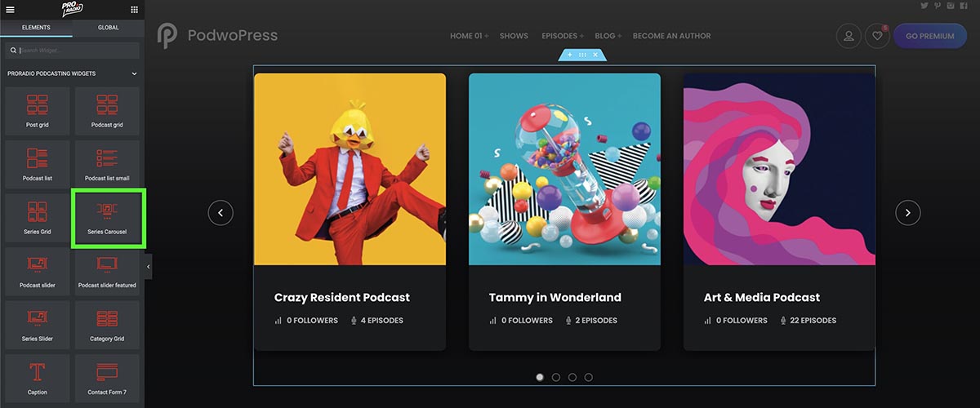Image resolution: width=980 pixels, height=408 pixels.
Task: Open the Pinterest social icon
Action: coord(938,6)
